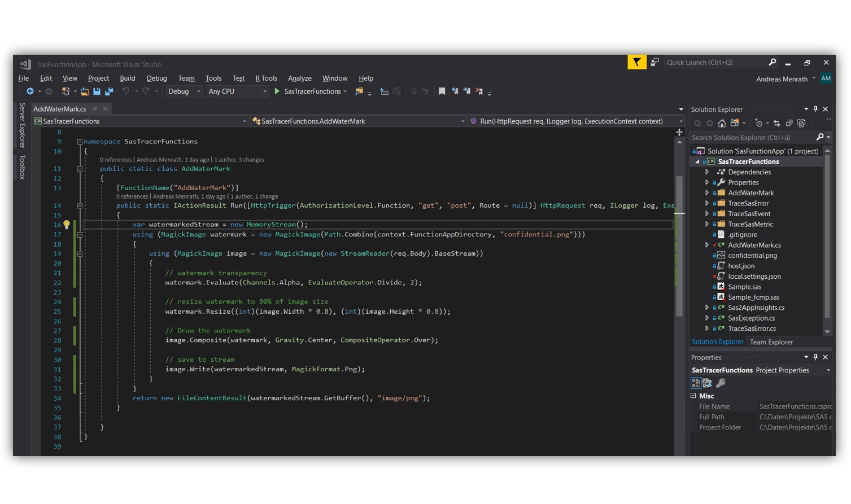Toggle auto hide pin on Properties panel
This screenshot has width=851, height=504.
815,357
